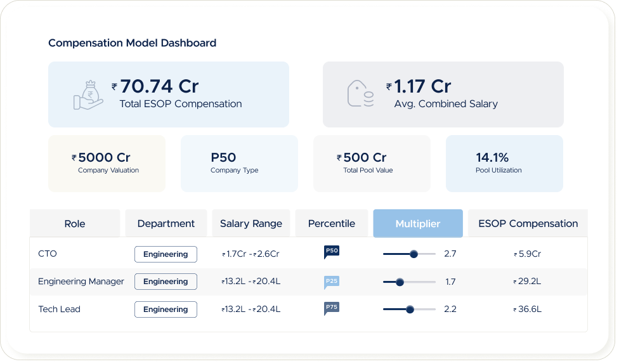
Task: Click the tag with coins salary icon
Action: [x=360, y=94]
